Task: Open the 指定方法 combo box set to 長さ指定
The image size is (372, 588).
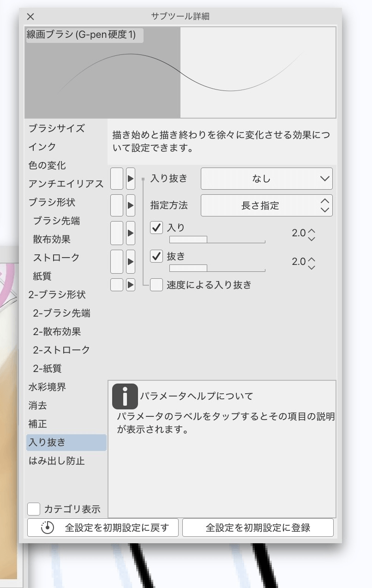Action: pyautogui.click(x=267, y=205)
